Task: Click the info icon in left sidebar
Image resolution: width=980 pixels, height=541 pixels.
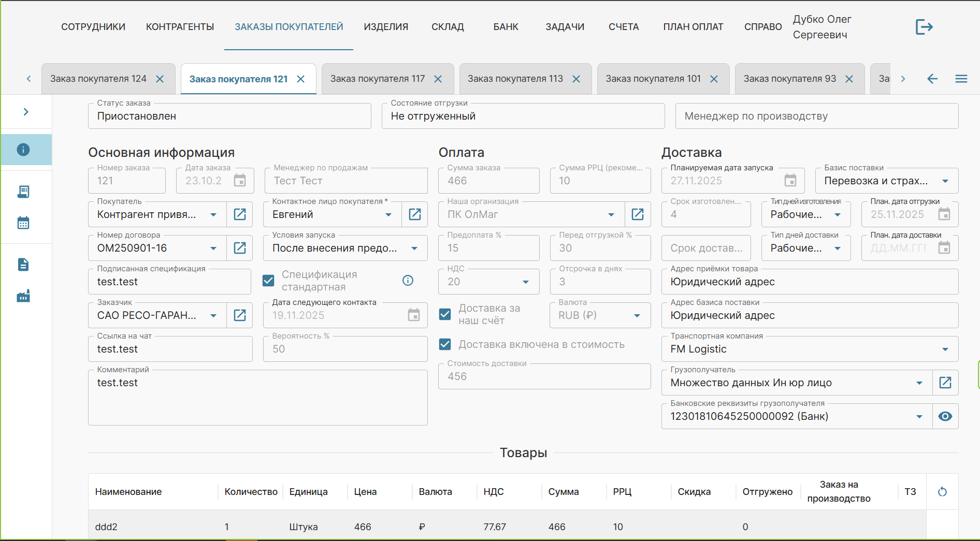Action: coord(23,150)
